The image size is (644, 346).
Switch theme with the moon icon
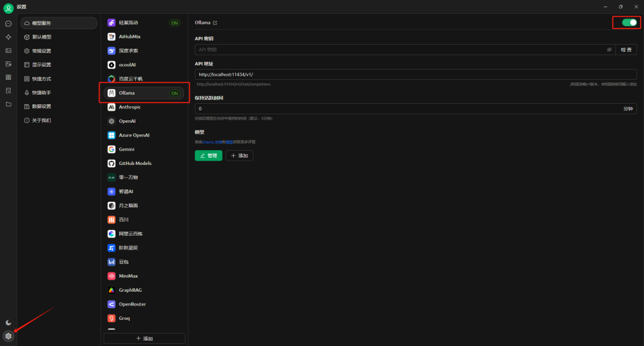[x=8, y=323]
